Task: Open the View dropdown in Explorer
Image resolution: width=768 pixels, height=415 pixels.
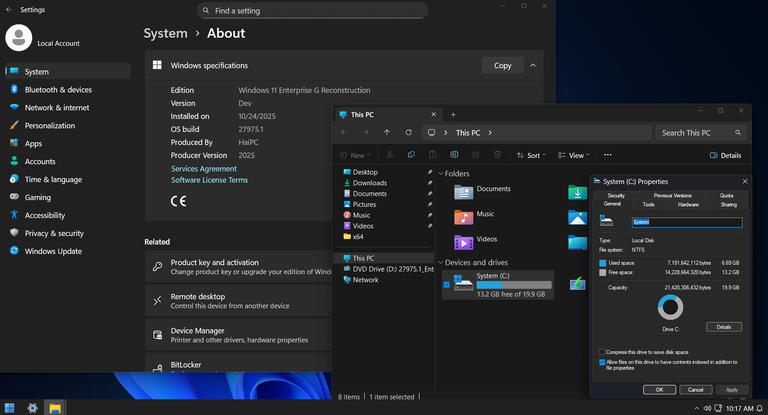Action: click(574, 155)
